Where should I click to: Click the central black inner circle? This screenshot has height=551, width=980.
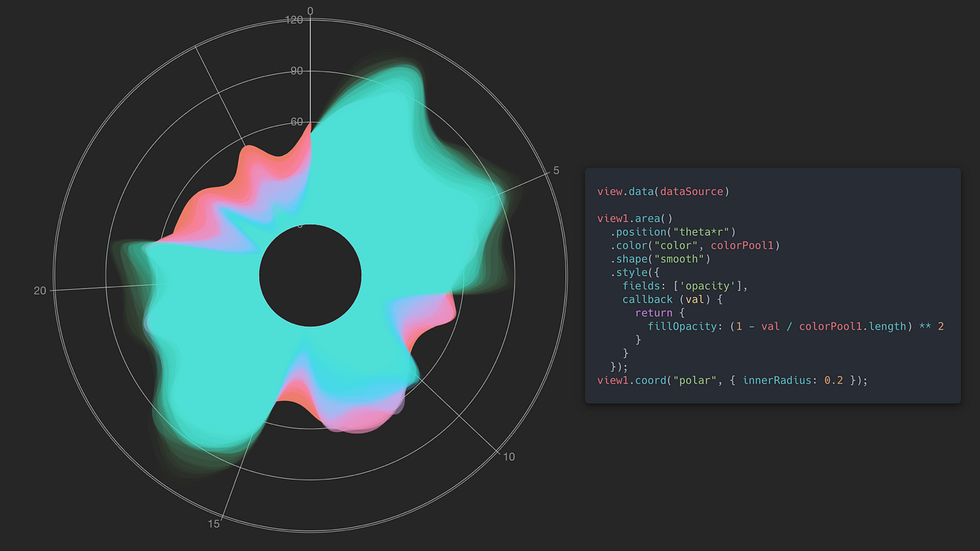(x=310, y=274)
